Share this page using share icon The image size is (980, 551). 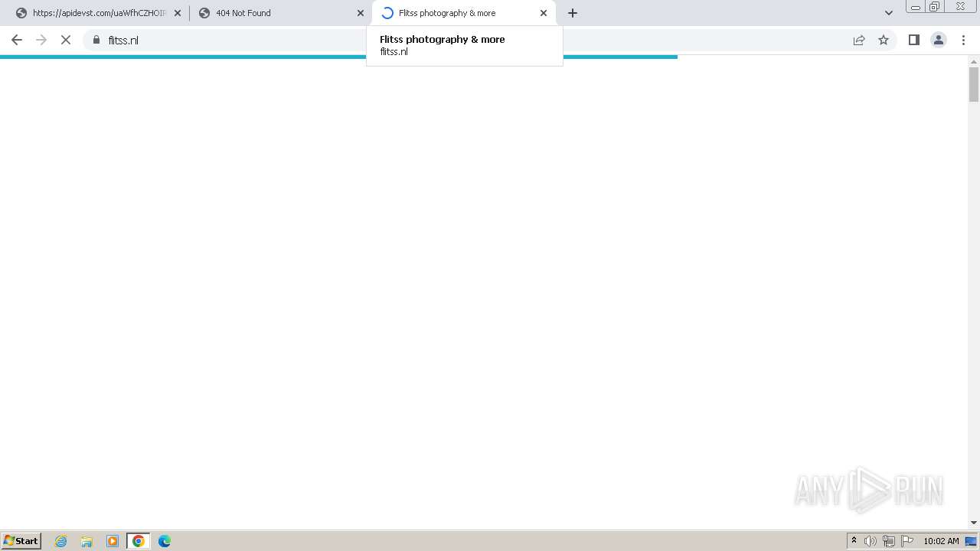[x=859, y=40]
